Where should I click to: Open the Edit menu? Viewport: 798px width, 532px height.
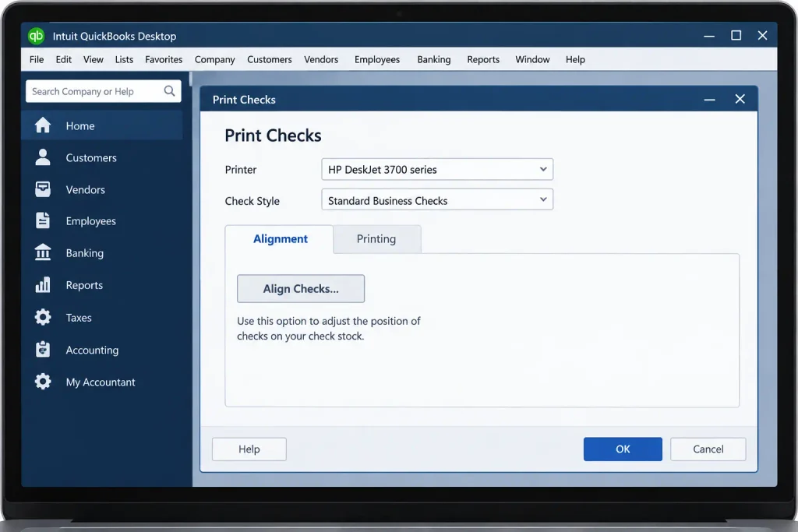[x=64, y=59]
